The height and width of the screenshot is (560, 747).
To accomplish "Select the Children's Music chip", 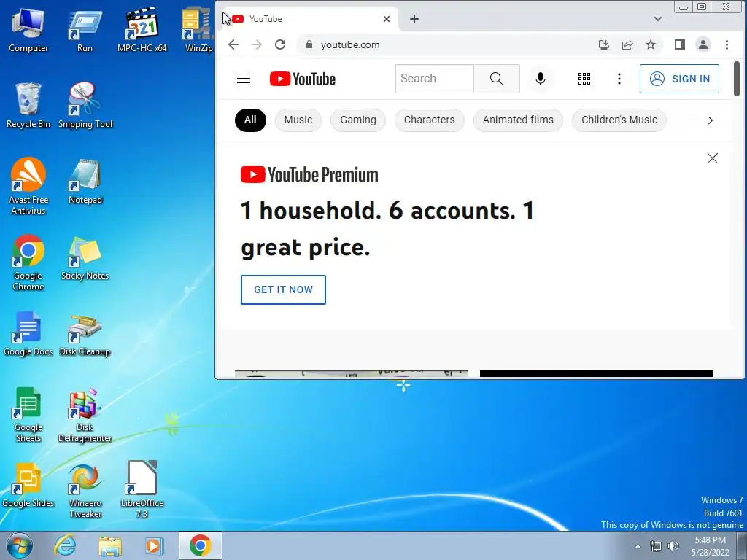I will pyautogui.click(x=619, y=120).
